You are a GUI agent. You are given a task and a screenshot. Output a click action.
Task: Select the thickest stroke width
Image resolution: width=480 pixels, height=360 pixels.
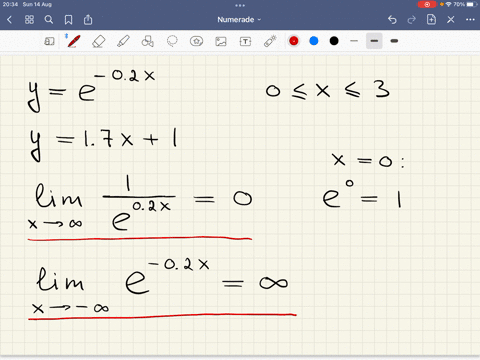pyautogui.click(x=394, y=41)
